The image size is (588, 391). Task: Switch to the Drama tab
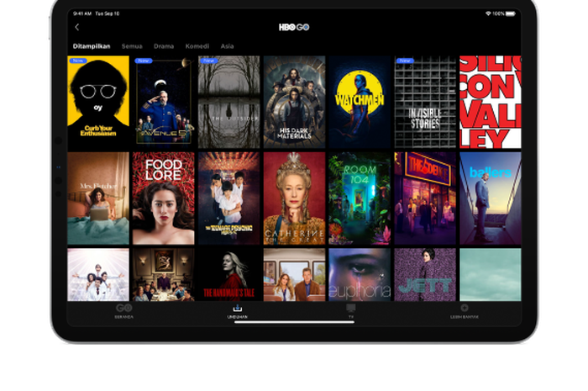164,46
